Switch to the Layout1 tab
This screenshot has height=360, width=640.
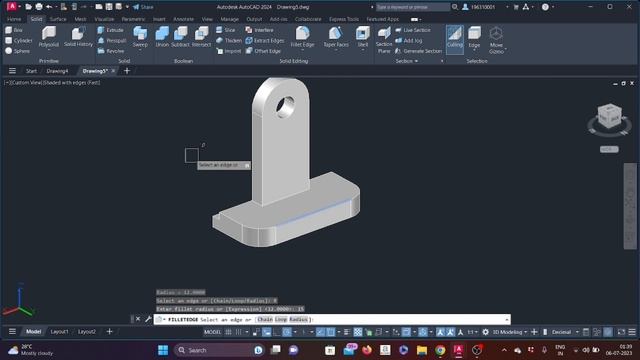[60, 332]
